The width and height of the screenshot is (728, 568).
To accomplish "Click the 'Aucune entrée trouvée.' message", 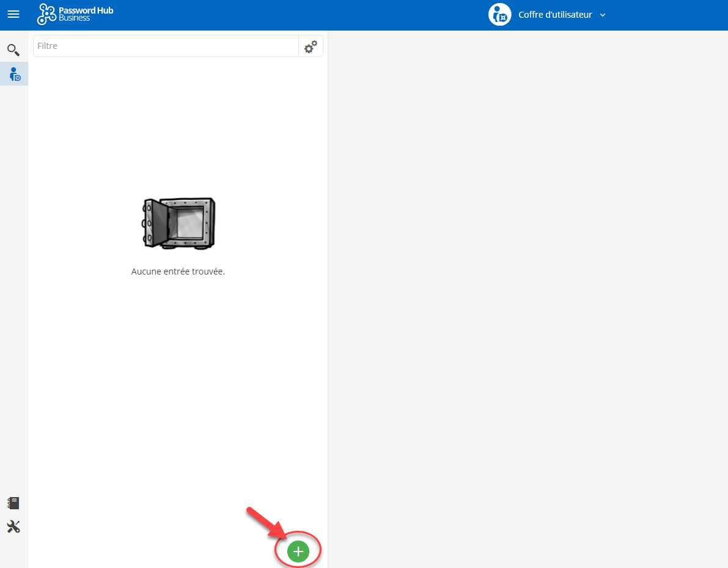I will [x=178, y=271].
